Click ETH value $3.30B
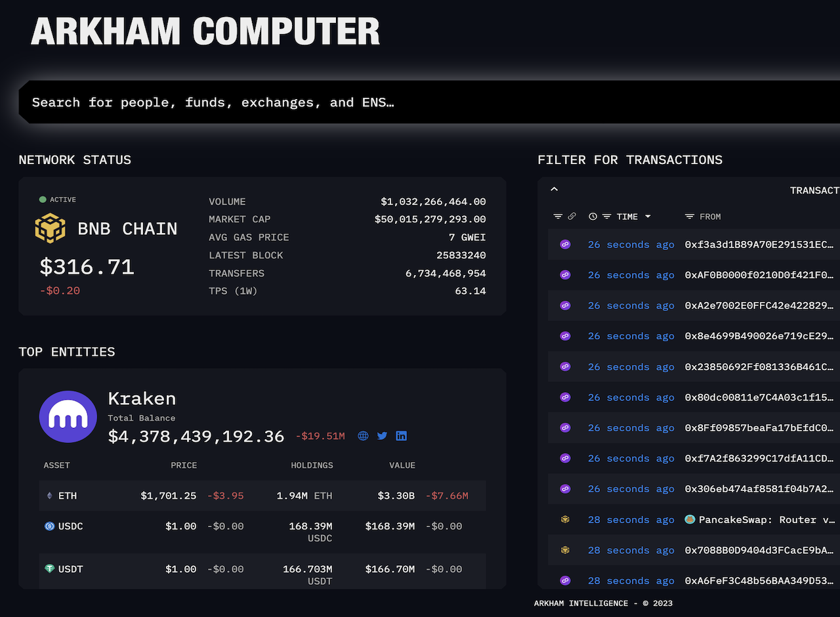The image size is (840, 617). tap(396, 496)
